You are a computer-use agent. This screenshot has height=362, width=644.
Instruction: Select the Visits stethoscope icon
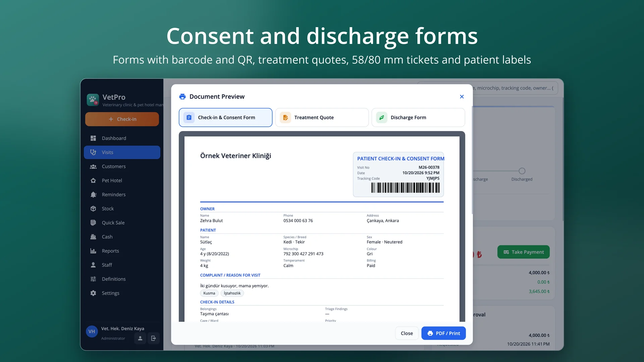[x=93, y=152]
